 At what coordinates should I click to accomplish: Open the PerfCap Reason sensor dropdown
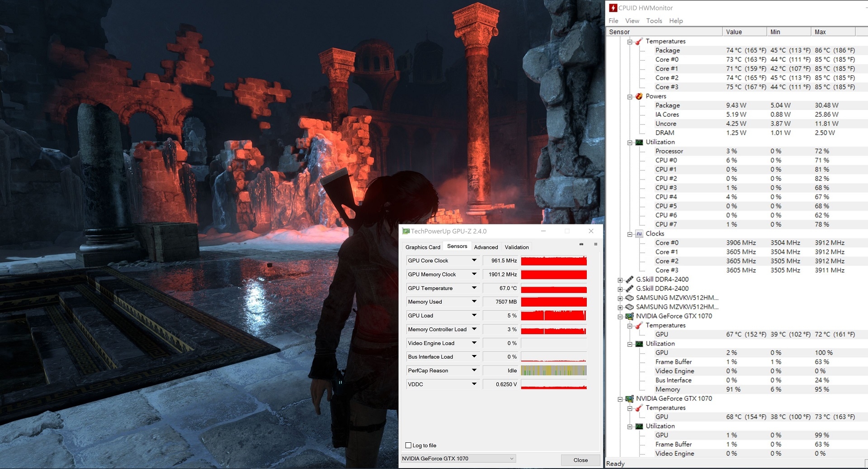click(474, 370)
